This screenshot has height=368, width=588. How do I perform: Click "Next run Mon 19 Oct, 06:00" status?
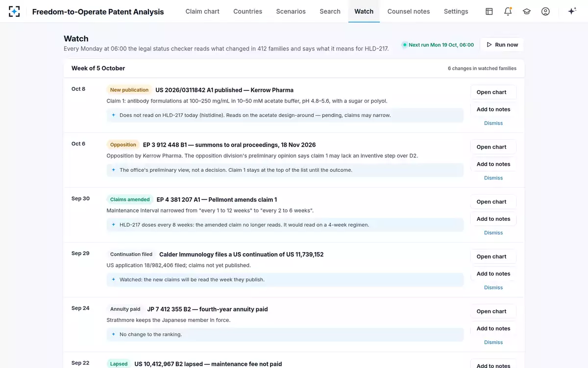tap(438, 45)
